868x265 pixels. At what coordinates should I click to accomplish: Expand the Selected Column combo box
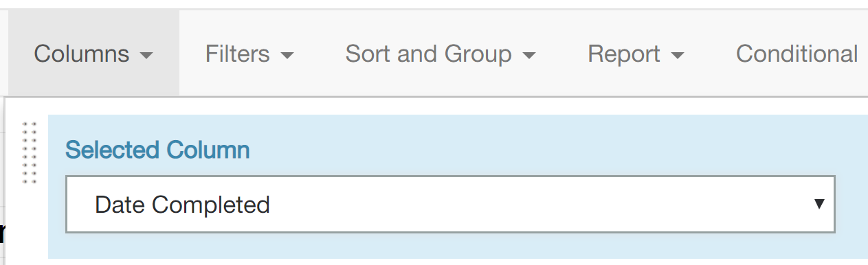click(x=450, y=204)
